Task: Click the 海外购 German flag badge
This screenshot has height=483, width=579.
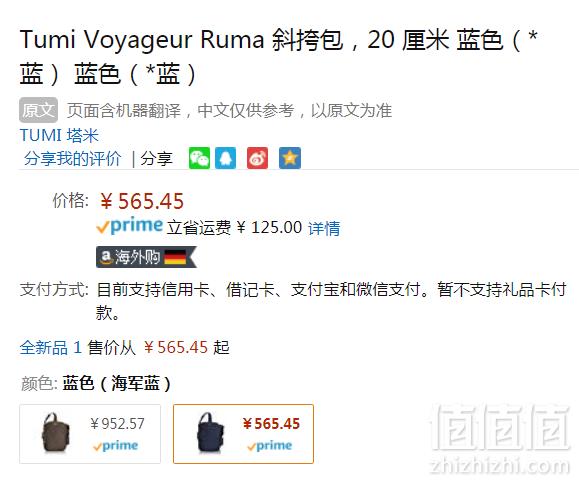Action: coord(146,257)
